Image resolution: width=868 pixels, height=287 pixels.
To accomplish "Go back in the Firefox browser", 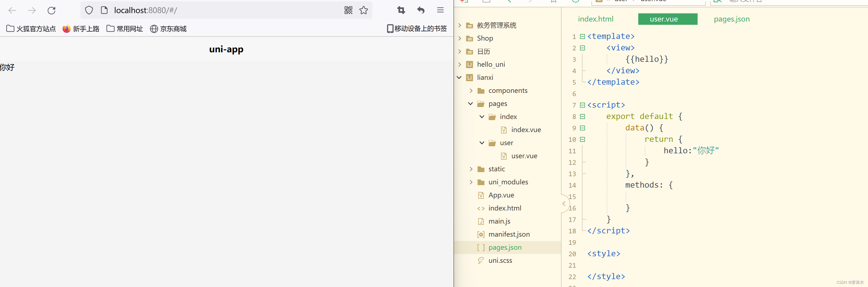I will tap(12, 10).
